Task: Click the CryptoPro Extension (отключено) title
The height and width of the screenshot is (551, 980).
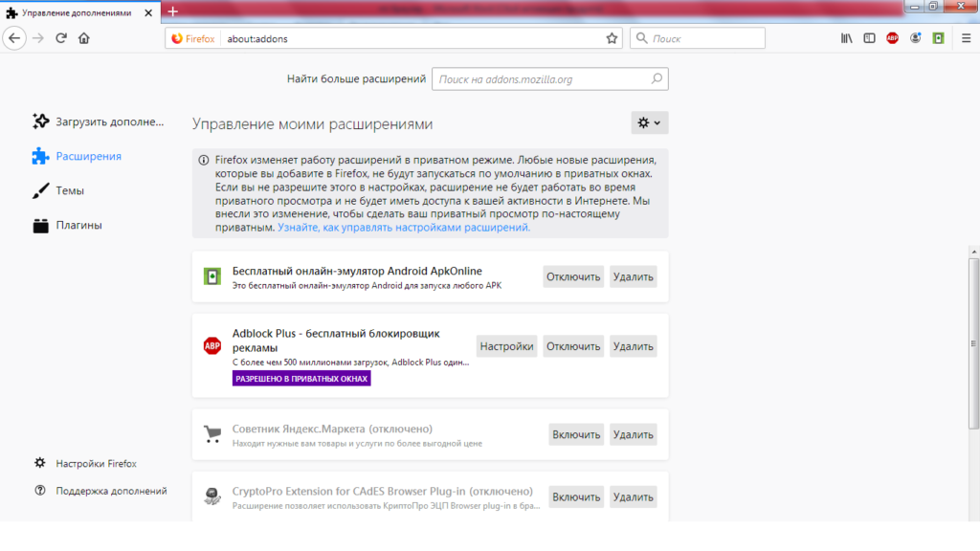Action: (383, 491)
